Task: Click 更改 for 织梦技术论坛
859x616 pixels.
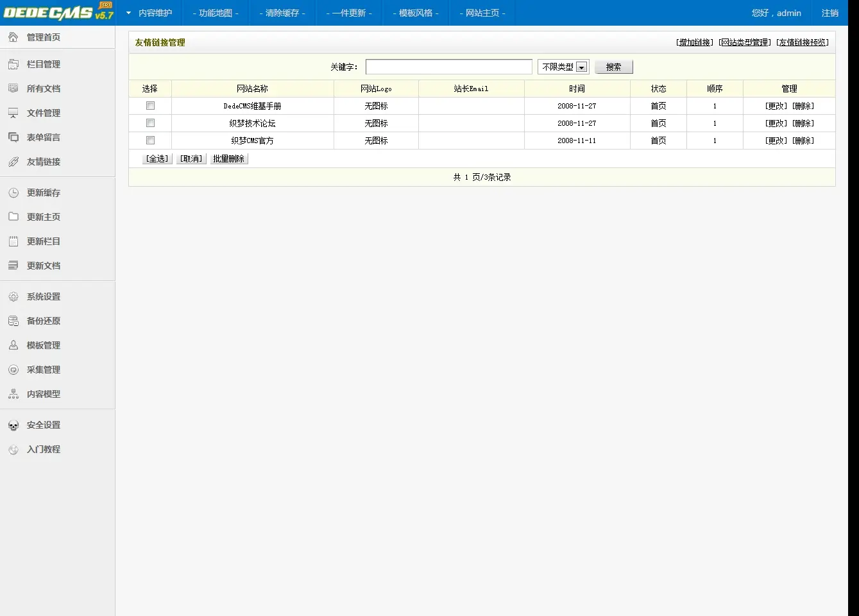Action: (776, 123)
